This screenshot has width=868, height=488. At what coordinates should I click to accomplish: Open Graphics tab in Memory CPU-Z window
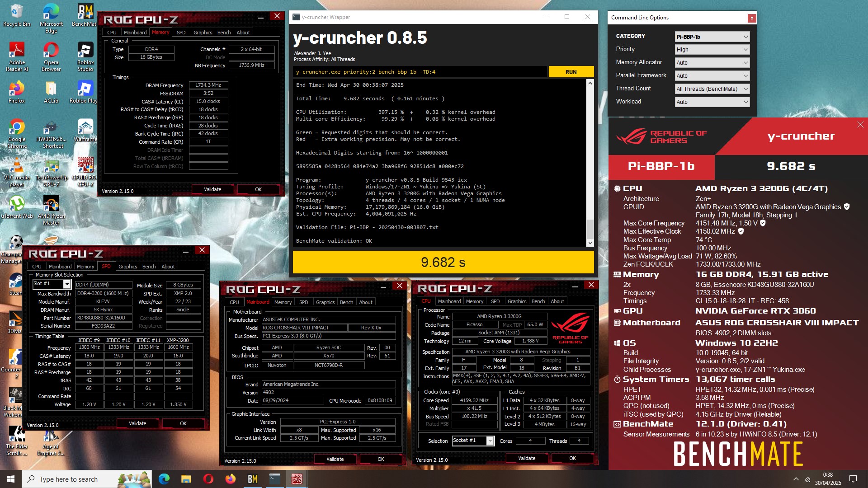tap(203, 33)
